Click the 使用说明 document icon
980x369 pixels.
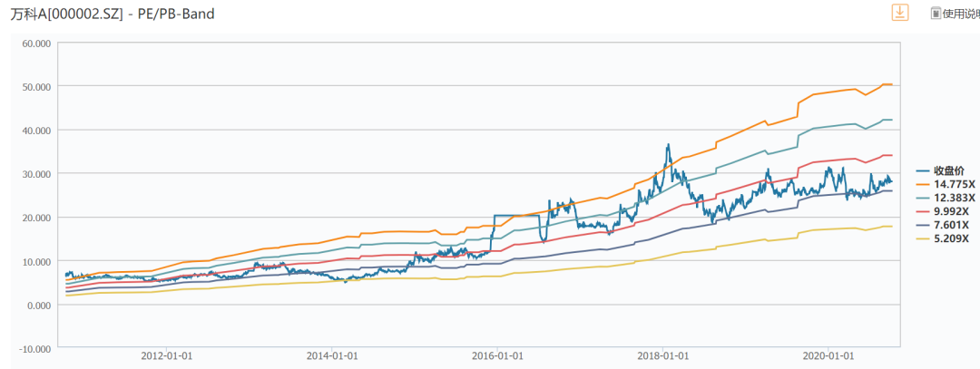[x=936, y=13]
